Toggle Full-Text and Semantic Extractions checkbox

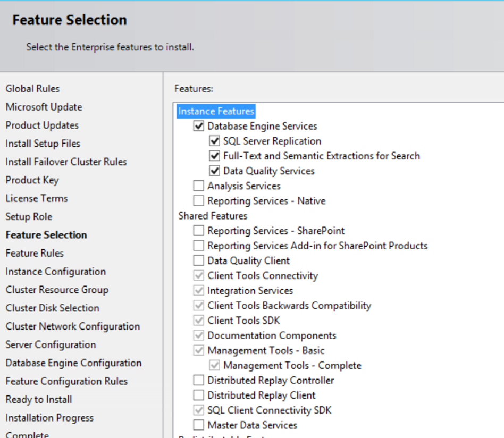[214, 156]
